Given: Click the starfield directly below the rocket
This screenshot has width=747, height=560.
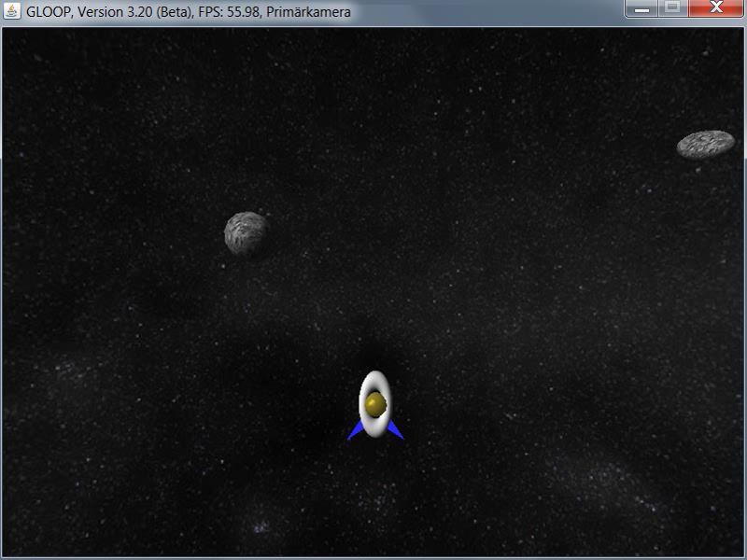Looking at the screenshot, I should tap(375, 495).
